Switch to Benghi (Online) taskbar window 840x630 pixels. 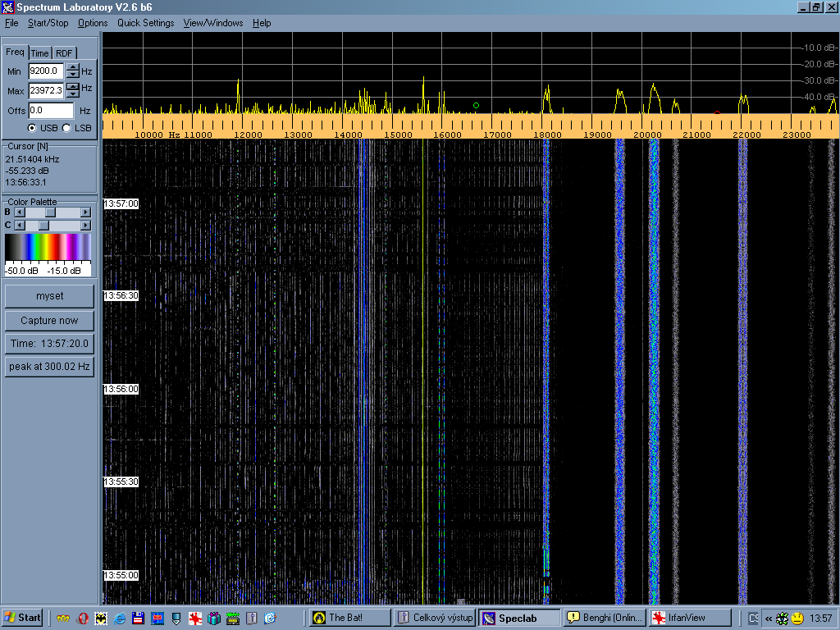point(605,618)
